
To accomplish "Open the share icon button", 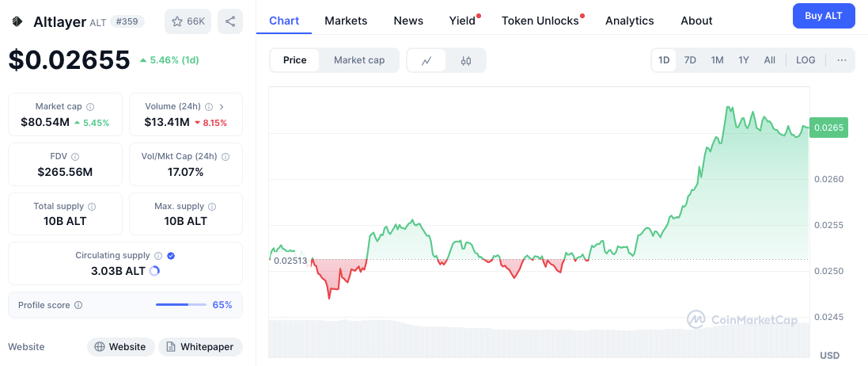I will [230, 21].
